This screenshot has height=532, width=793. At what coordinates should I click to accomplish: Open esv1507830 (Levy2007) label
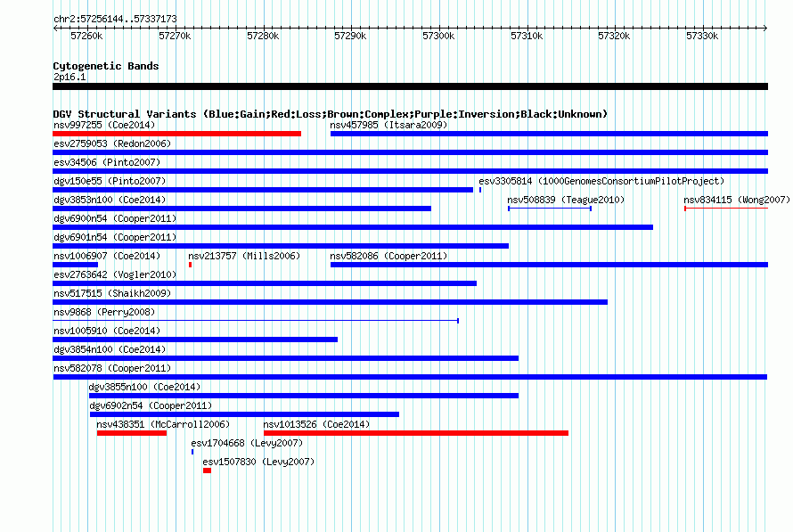point(258,462)
